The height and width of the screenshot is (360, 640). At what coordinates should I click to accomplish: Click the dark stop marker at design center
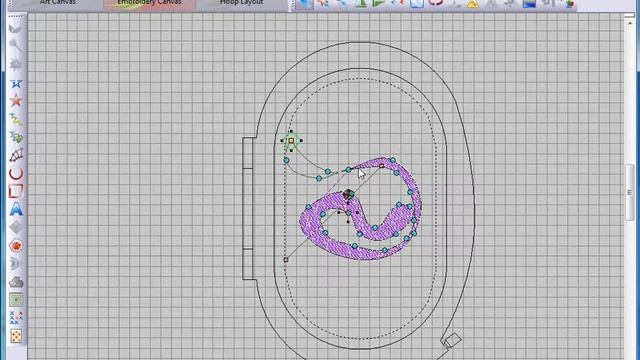[x=348, y=195]
